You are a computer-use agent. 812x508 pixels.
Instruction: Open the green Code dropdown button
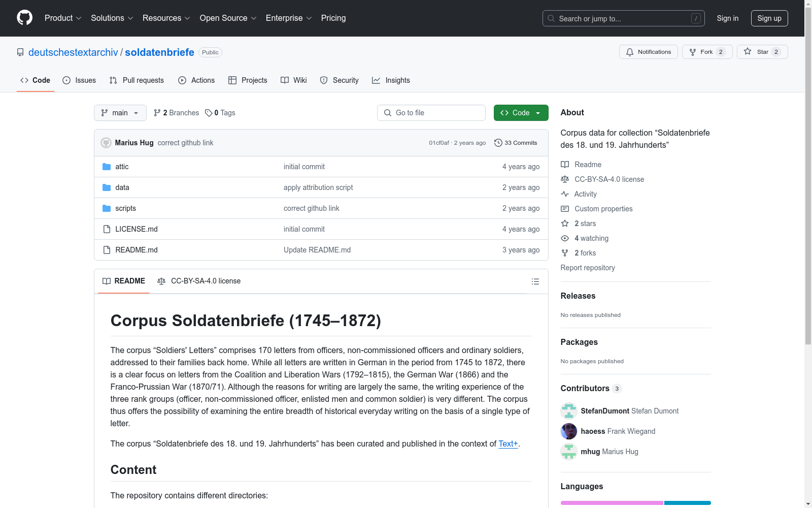pyautogui.click(x=521, y=113)
